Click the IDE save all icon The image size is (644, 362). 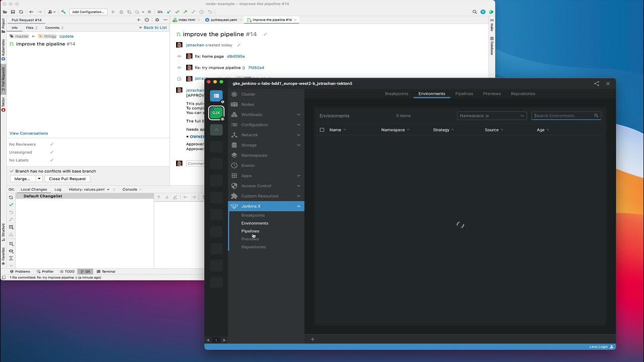click(x=13, y=12)
